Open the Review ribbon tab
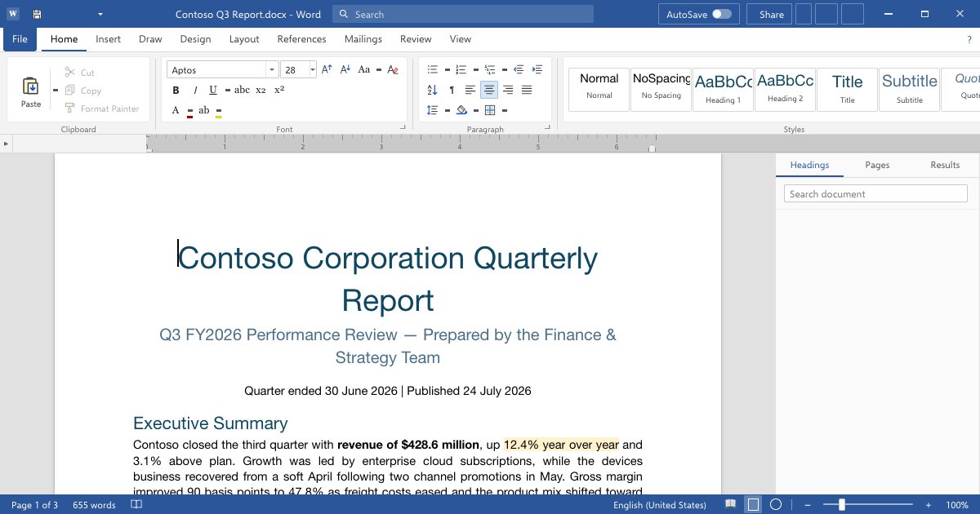The image size is (980, 514). [x=416, y=39]
